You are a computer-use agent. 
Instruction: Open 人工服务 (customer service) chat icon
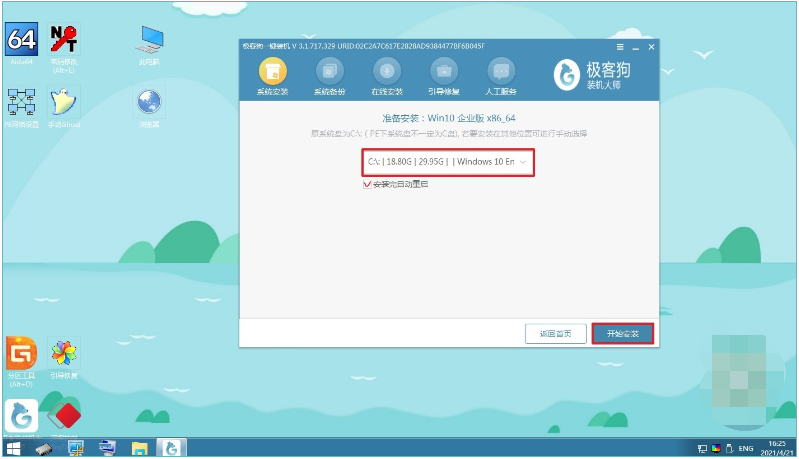pos(501,71)
